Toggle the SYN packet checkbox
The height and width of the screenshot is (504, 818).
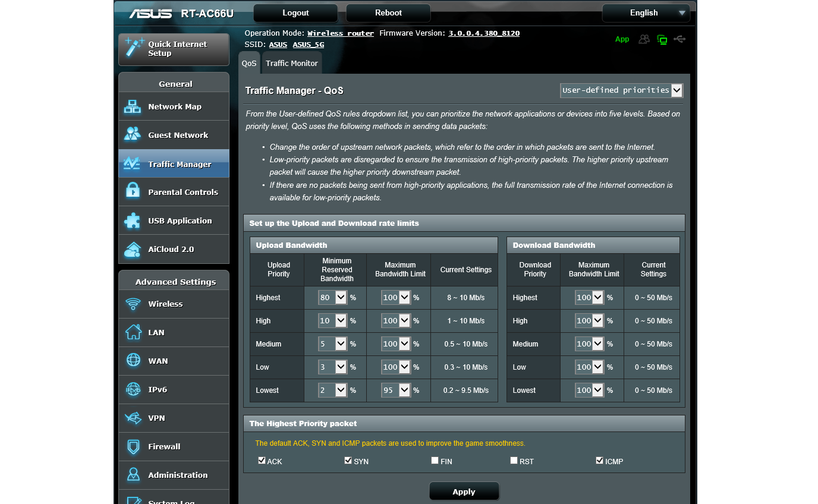pyautogui.click(x=348, y=461)
